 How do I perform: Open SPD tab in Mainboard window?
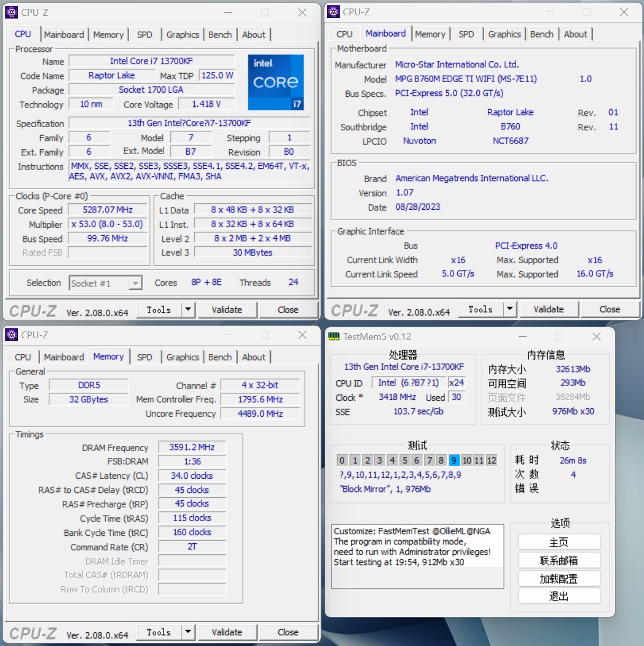(466, 34)
